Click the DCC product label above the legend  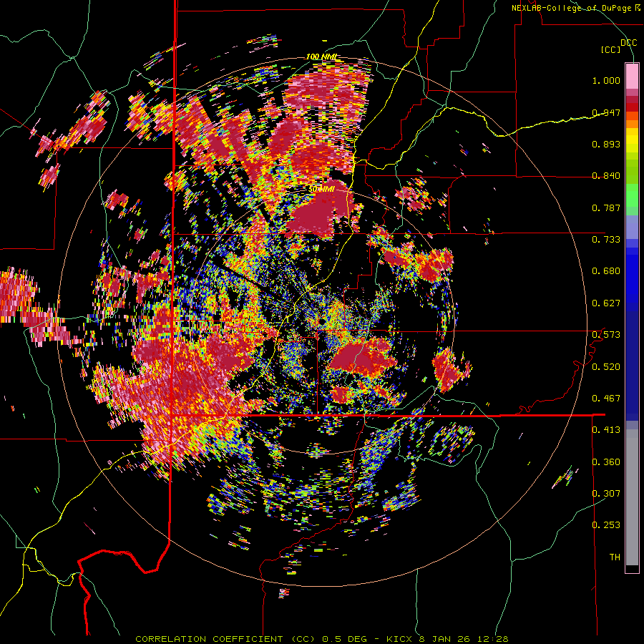tap(628, 43)
